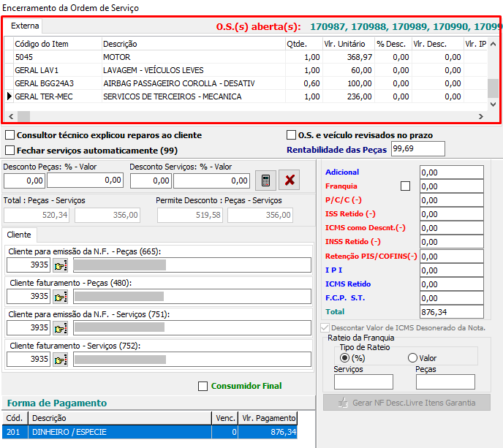Choose the (%) rateio radio option
Screen dimensions: 503x448
pos(345,358)
